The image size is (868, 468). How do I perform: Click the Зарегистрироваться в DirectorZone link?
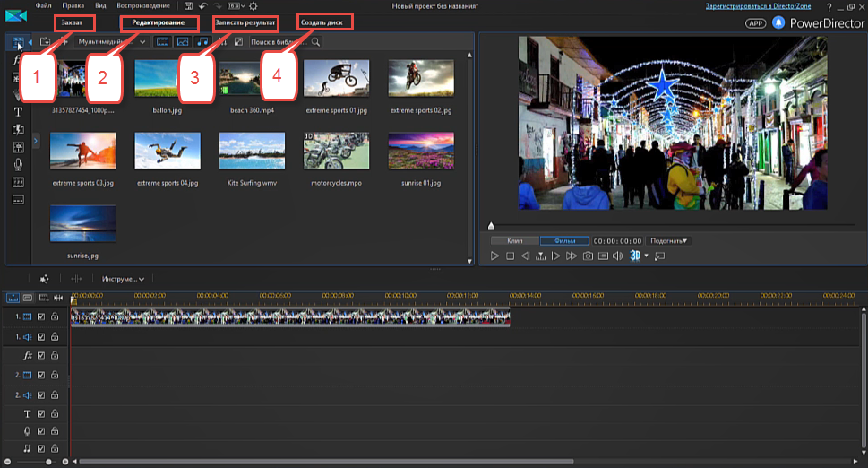756,6
